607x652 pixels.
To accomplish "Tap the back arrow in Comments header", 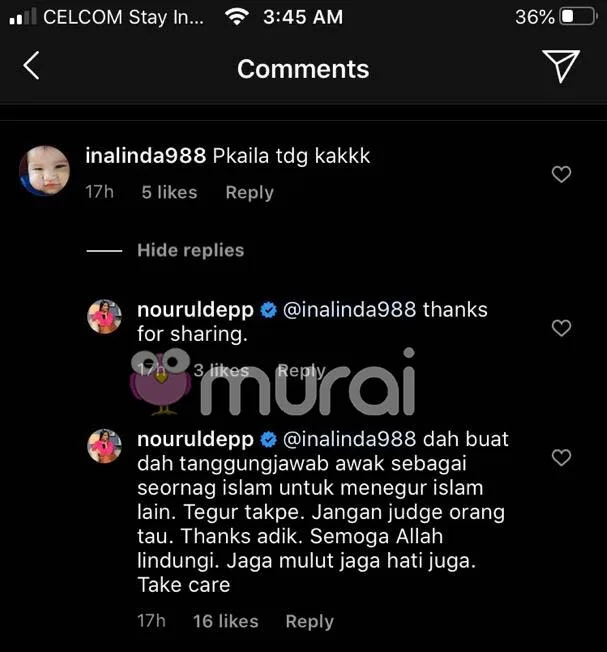I will pyautogui.click(x=32, y=65).
